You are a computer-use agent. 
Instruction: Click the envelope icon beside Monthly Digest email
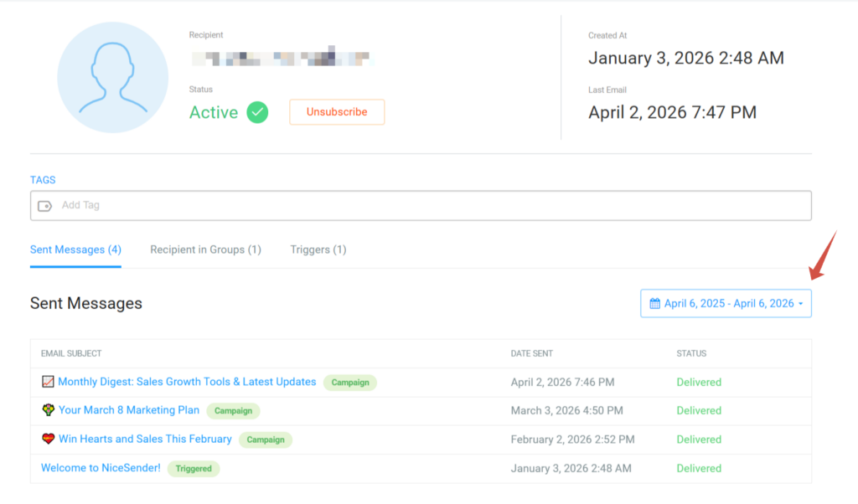[48, 382]
